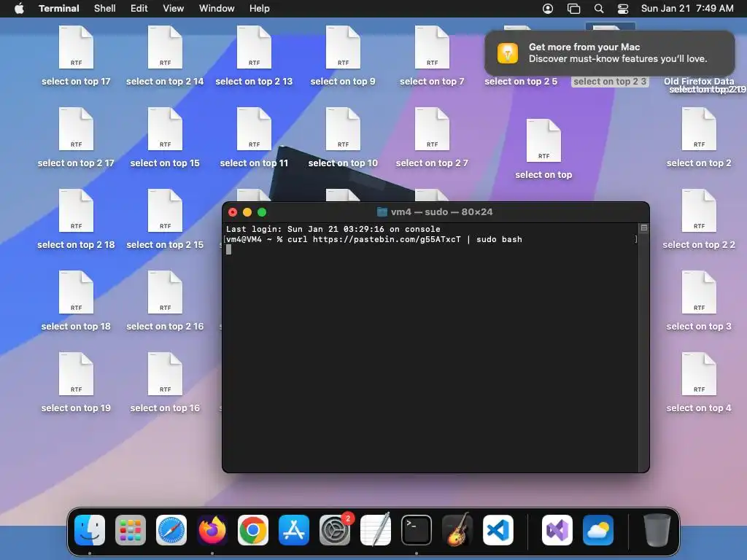This screenshot has height=560, width=747.
Task: Open the Terminal application menu
Action: pyautogui.click(x=59, y=9)
